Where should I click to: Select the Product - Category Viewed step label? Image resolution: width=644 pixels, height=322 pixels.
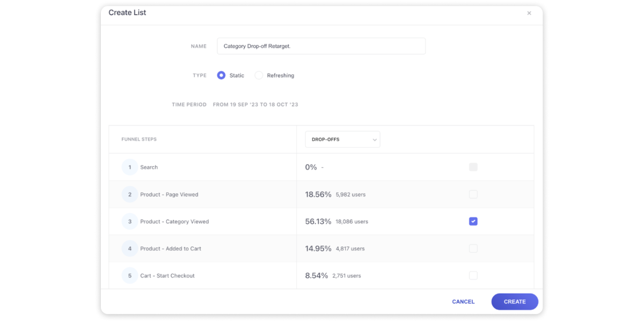point(174,222)
